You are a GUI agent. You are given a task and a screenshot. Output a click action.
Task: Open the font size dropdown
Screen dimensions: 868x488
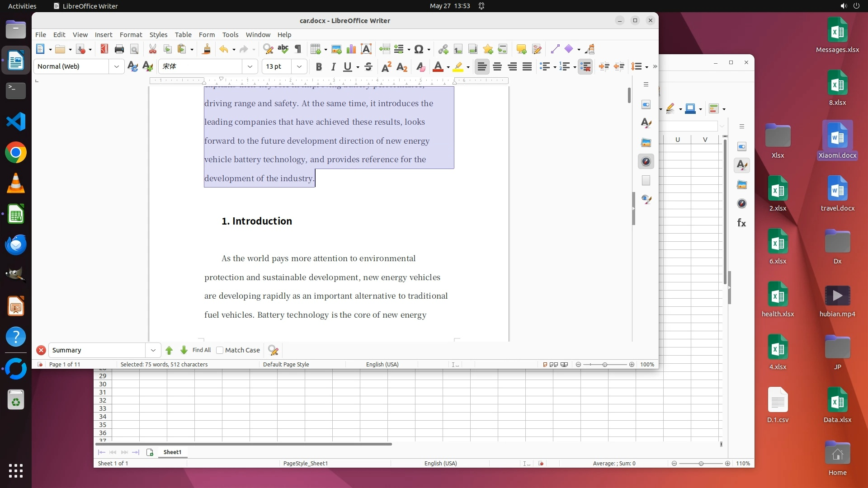tap(299, 66)
